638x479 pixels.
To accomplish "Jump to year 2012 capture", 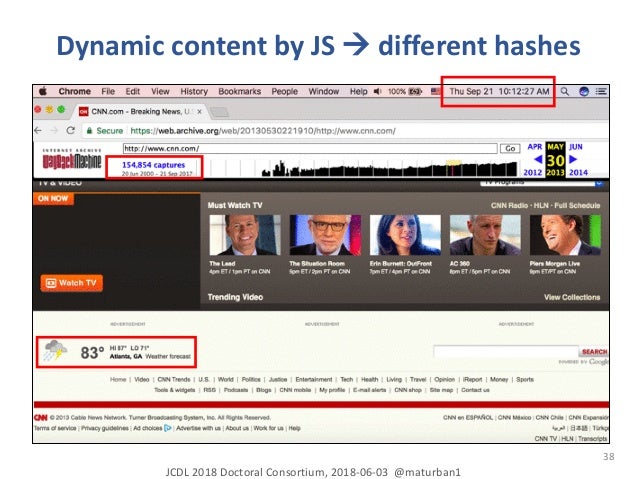I will point(532,172).
